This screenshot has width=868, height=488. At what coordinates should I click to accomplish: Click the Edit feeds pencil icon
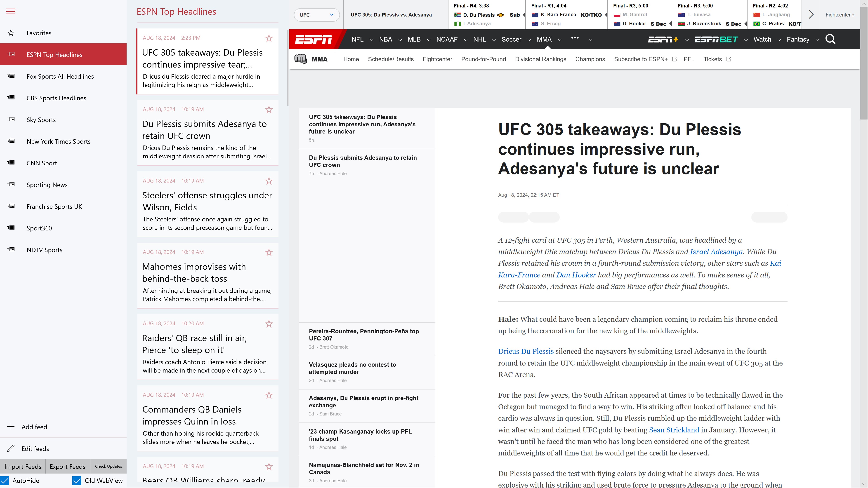click(11, 448)
